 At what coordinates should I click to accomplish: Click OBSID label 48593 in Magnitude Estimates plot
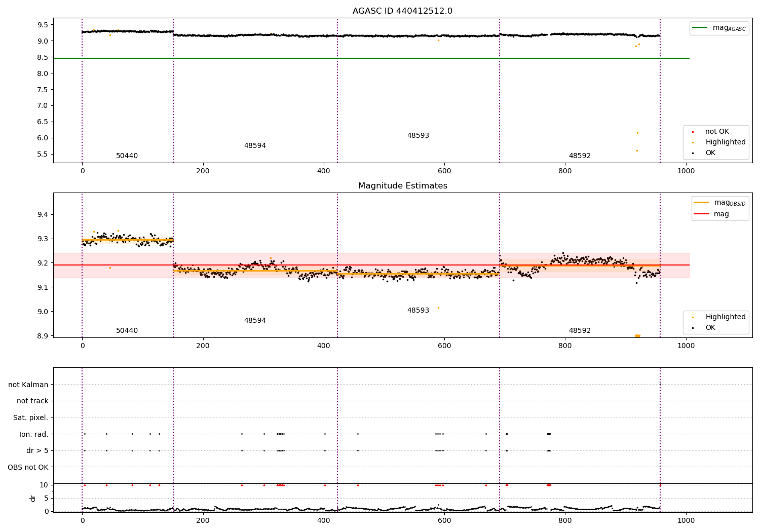pos(418,311)
